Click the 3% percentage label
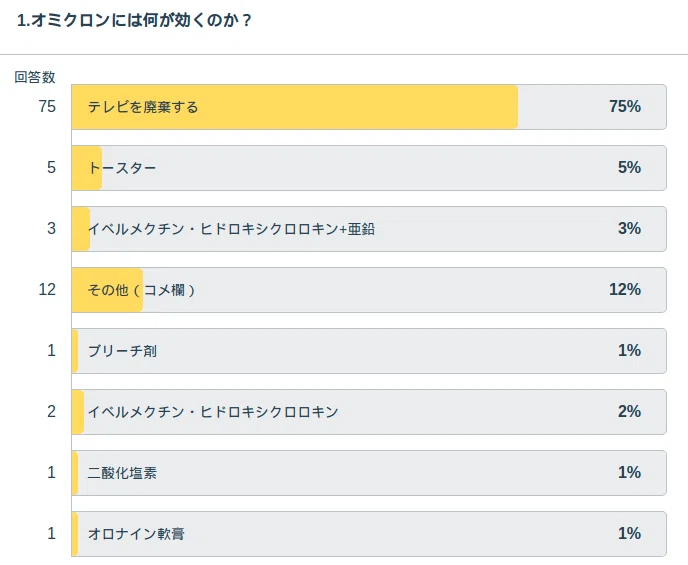688x565 pixels. point(630,228)
